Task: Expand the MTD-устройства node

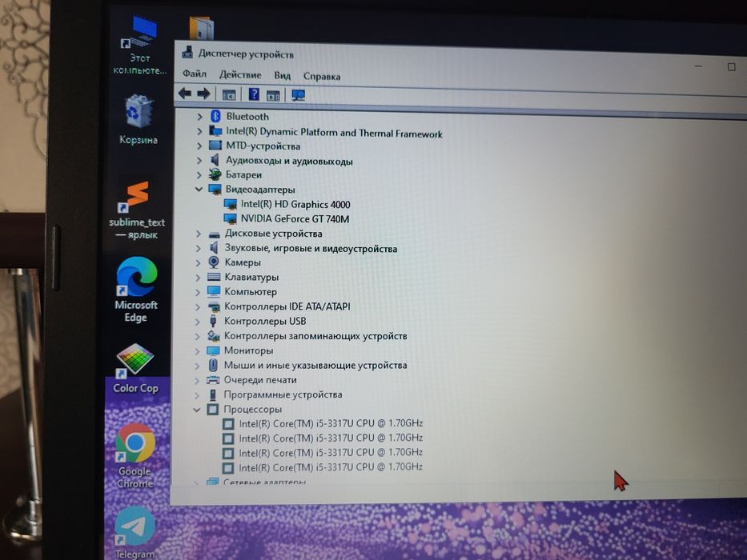Action: [x=199, y=146]
